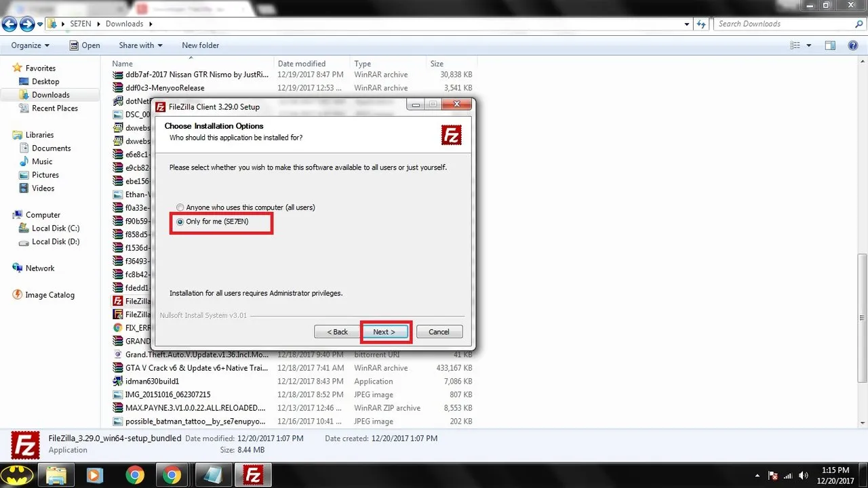Toggle the preview pane icon
This screenshot has height=488, width=868.
point(830,45)
